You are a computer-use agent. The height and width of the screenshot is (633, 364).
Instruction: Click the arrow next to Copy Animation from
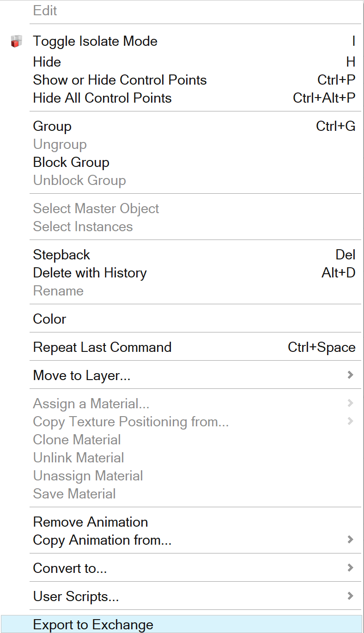click(x=350, y=540)
